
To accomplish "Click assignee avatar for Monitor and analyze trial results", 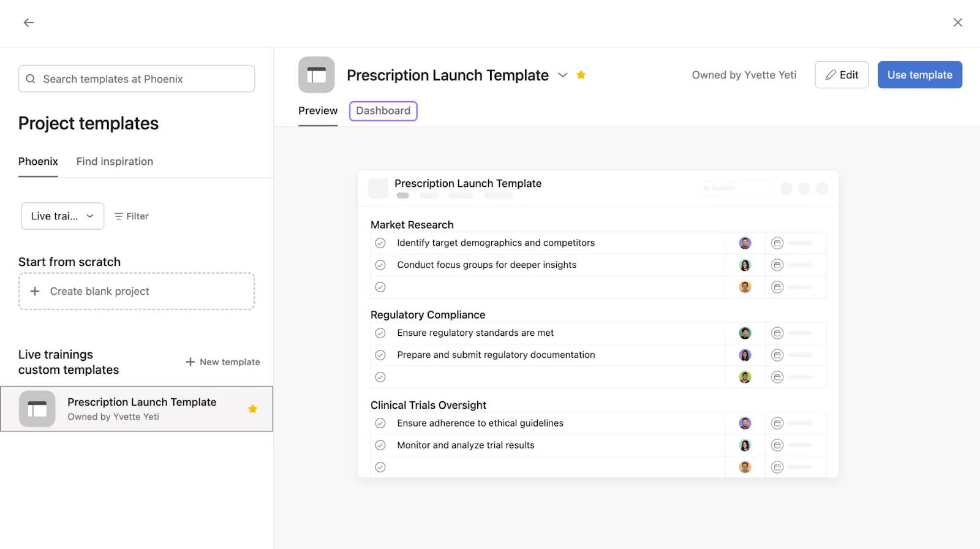I will [x=745, y=445].
